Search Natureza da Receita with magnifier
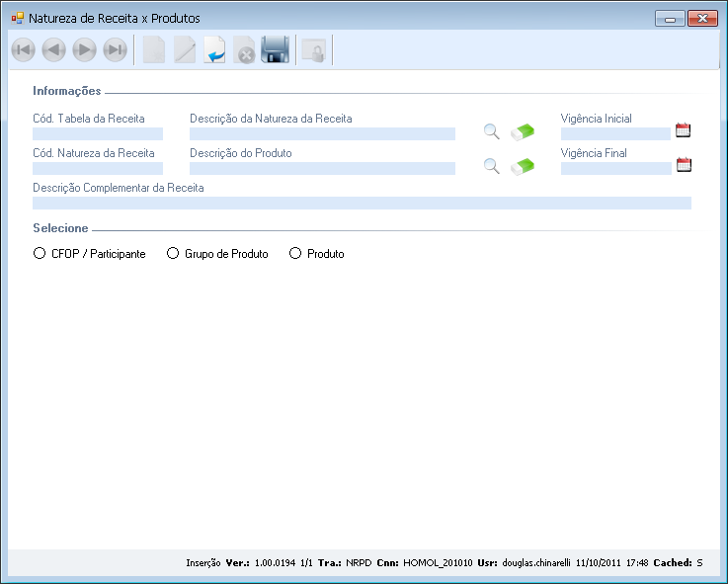Viewport: 728px width, 584px height. tap(491, 131)
